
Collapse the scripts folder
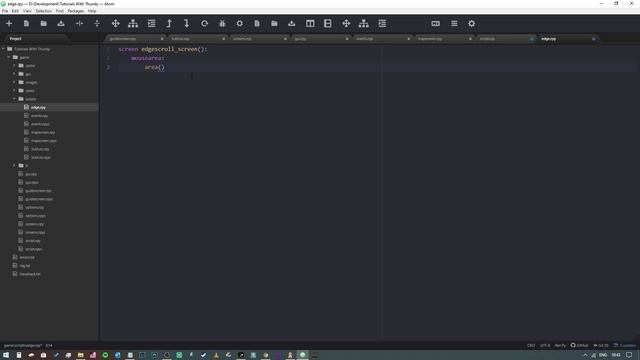[15, 99]
